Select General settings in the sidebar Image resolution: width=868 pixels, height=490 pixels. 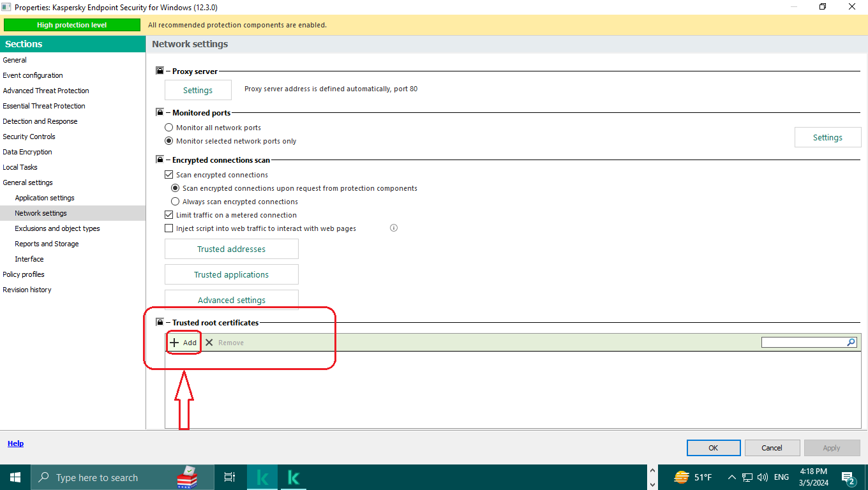[x=73, y=182]
